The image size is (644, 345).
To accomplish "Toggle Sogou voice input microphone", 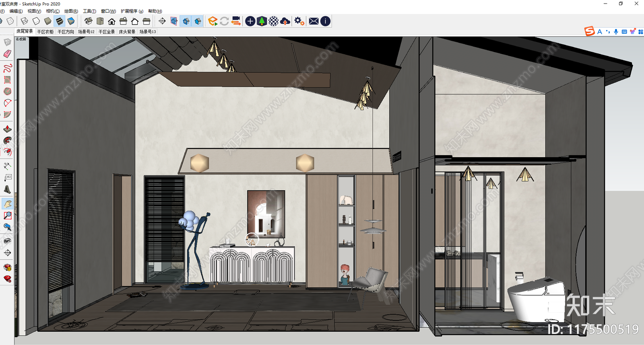I will click(x=616, y=32).
